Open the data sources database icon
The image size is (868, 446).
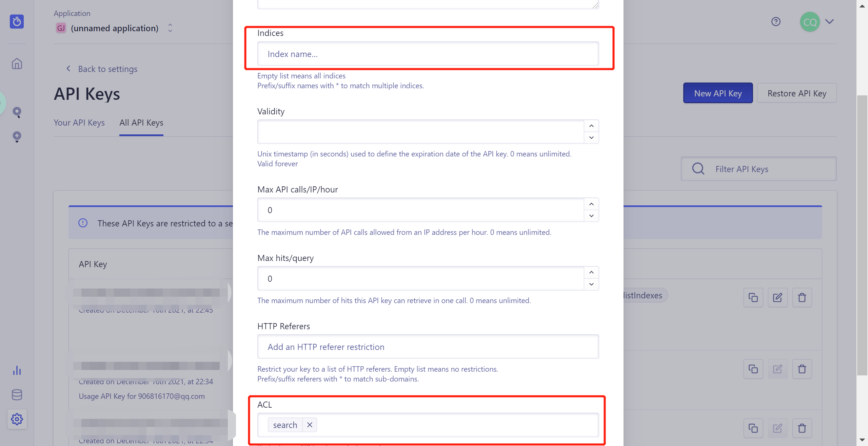(x=17, y=395)
